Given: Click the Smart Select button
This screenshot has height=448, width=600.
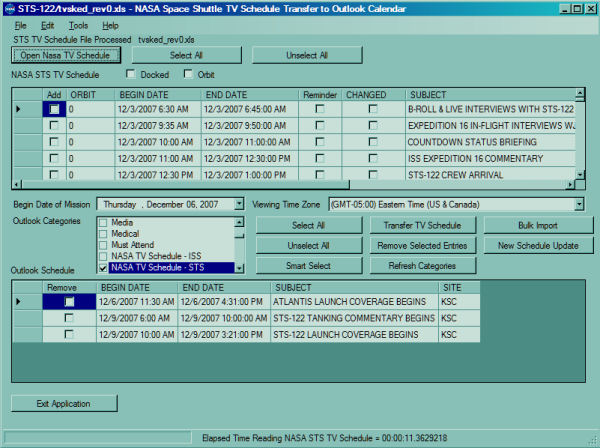Looking at the screenshot, I should [309, 266].
